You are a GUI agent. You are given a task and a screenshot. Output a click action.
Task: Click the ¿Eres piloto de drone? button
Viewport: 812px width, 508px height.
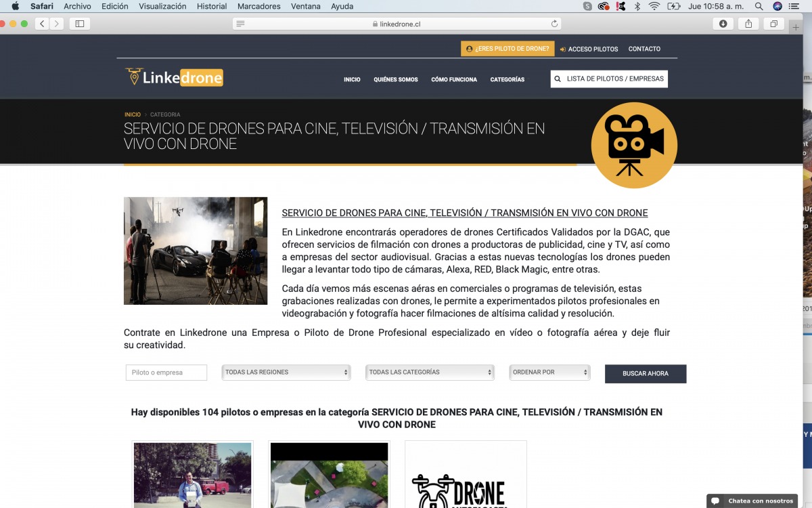point(507,49)
